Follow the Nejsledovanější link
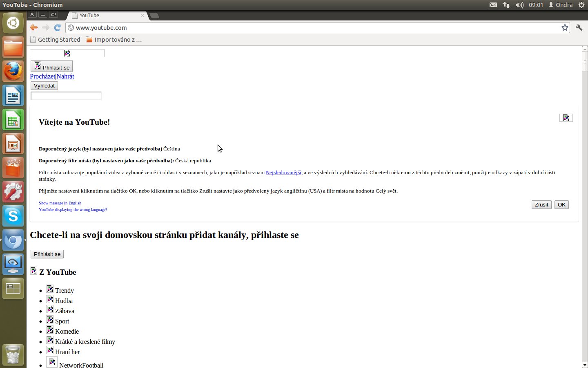This screenshot has height=368, width=588. point(283,173)
